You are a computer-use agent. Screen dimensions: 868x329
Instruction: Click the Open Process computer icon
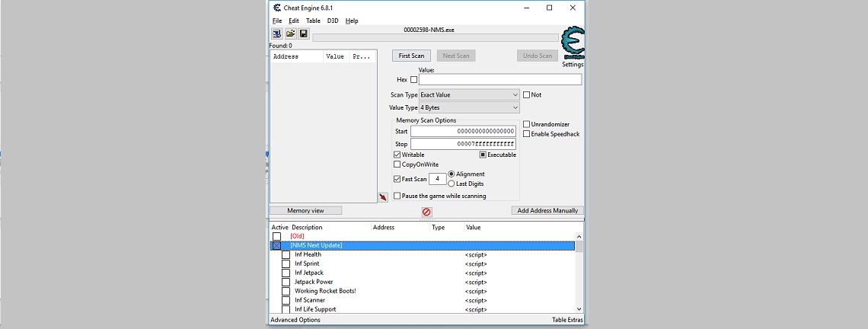point(276,34)
